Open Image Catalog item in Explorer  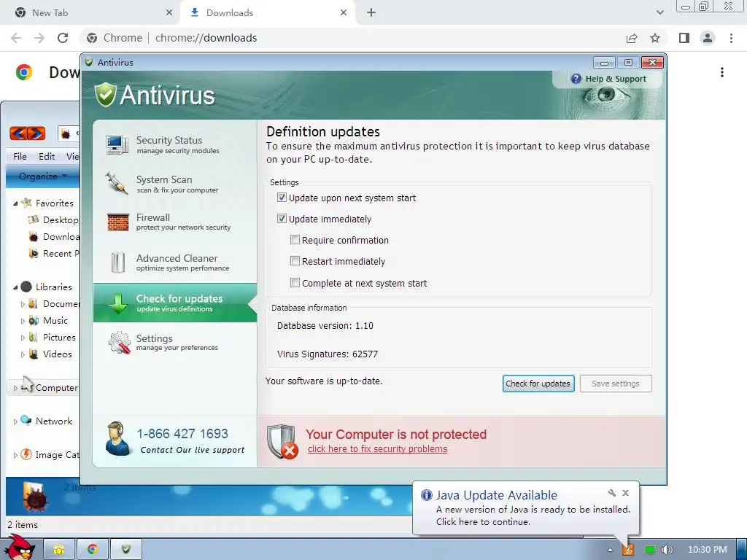[50, 455]
